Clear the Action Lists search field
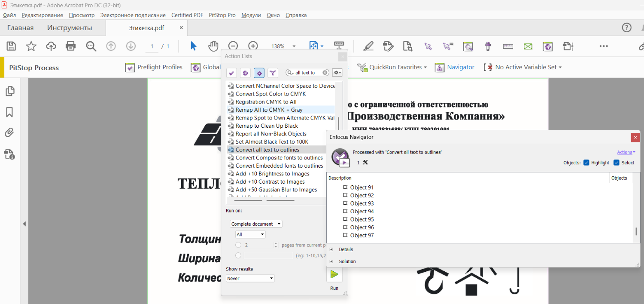 (325, 73)
